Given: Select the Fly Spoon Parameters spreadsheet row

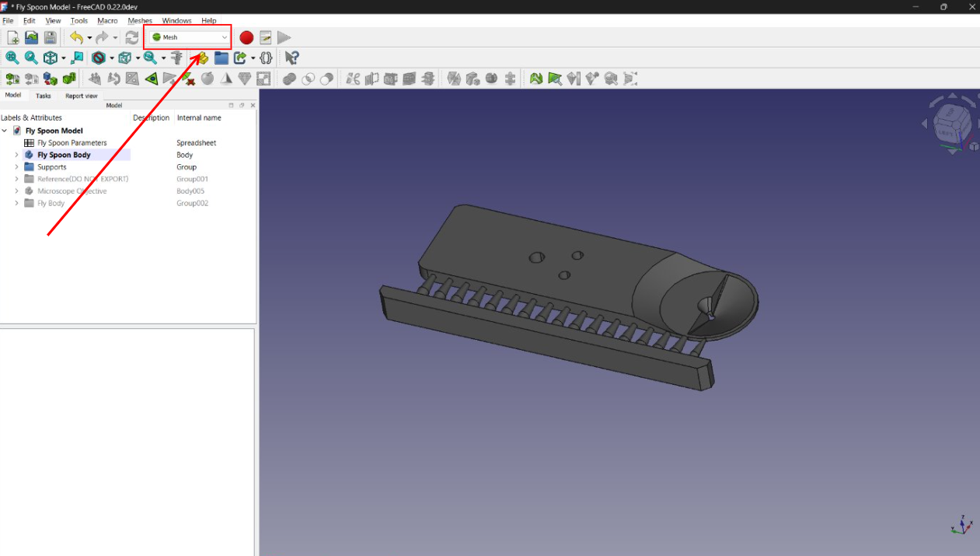Looking at the screenshot, I should tap(72, 143).
